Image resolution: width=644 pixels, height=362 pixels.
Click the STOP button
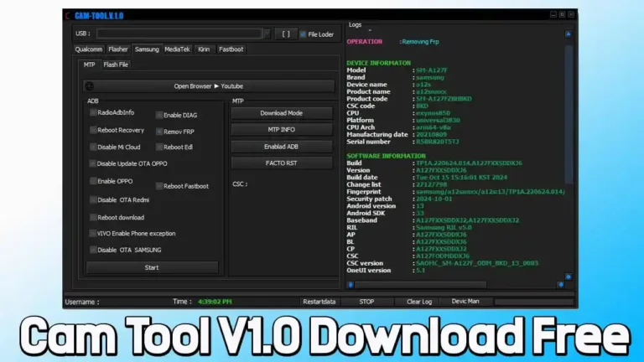click(366, 302)
